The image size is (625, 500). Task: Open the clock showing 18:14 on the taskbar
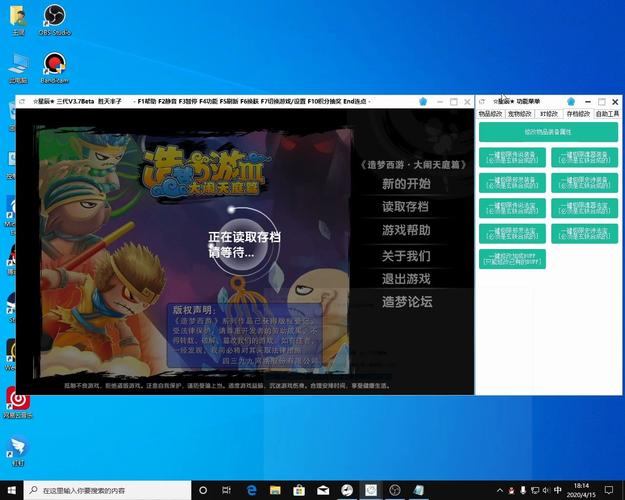[x=581, y=490]
